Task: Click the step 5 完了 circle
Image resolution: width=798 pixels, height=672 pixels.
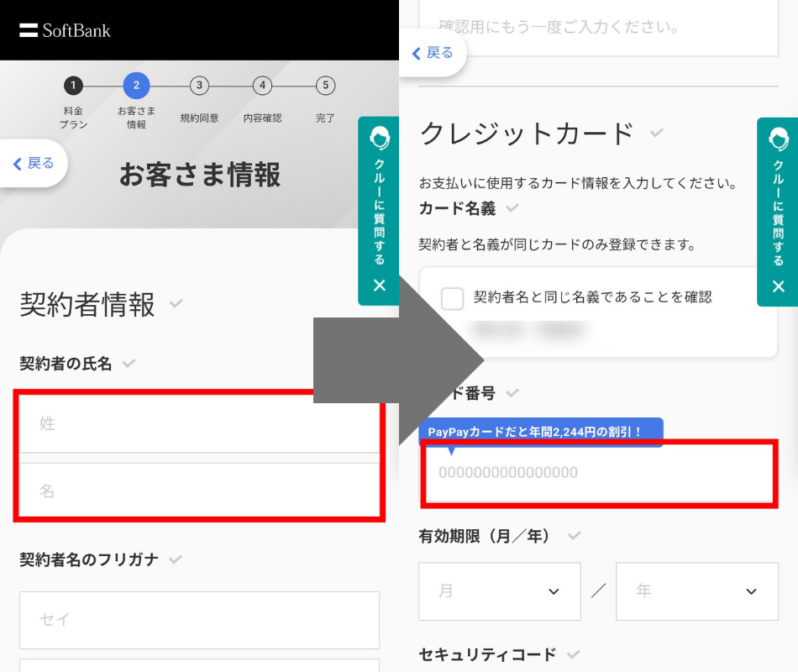Action: coord(325,85)
